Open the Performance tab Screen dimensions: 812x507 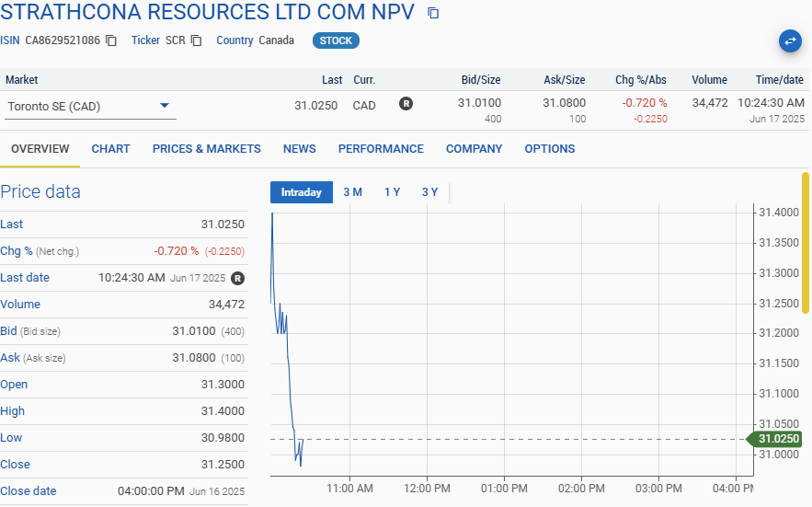381,149
